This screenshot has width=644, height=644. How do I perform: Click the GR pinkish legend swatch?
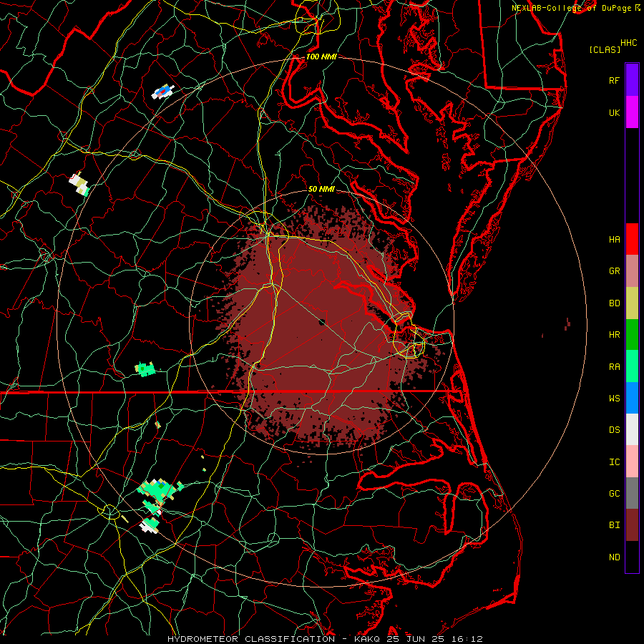(632, 271)
